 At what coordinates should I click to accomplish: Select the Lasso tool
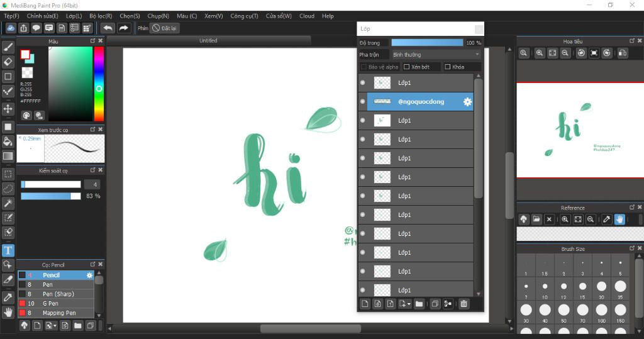(x=8, y=189)
